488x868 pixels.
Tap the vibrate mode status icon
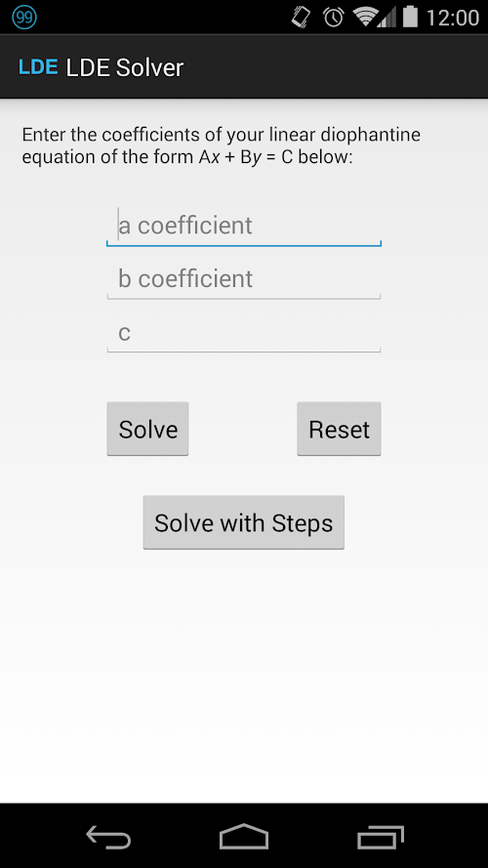point(301,18)
